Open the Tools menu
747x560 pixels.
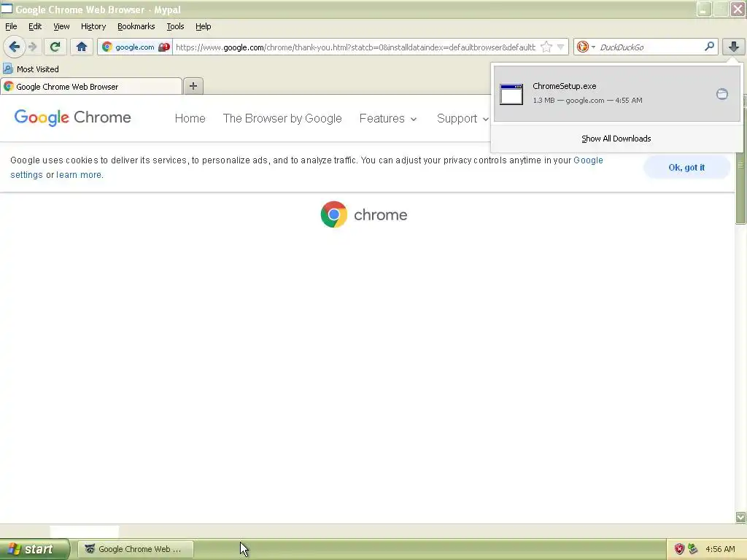(175, 26)
